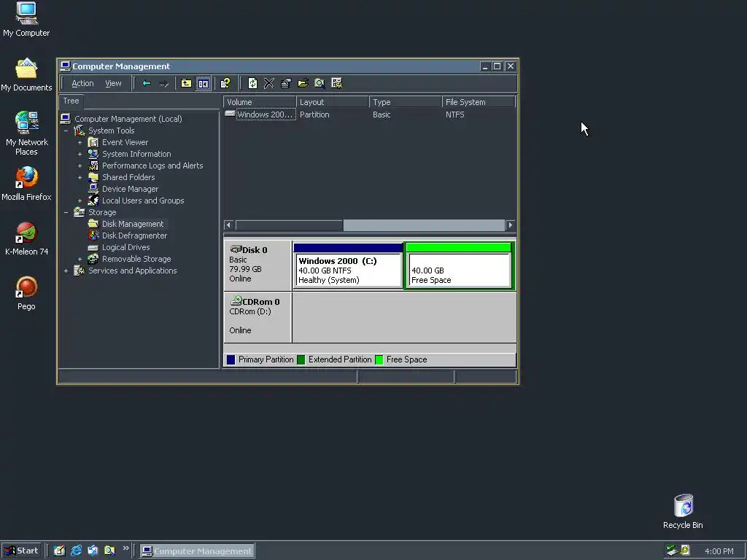Open My Documents desktop icon

pyautogui.click(x=26, y=75)
